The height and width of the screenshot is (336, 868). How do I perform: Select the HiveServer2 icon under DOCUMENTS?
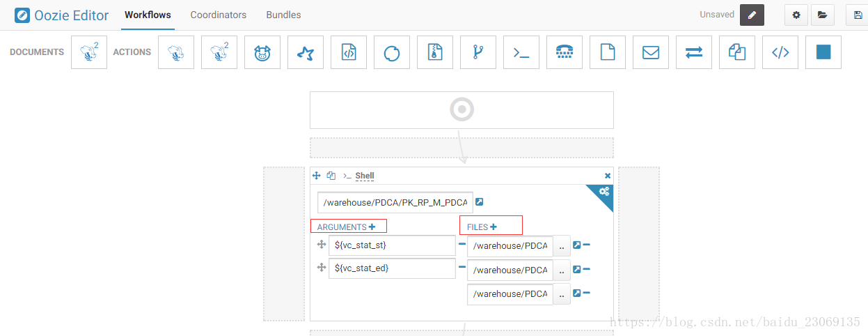[x=89, y=52]
